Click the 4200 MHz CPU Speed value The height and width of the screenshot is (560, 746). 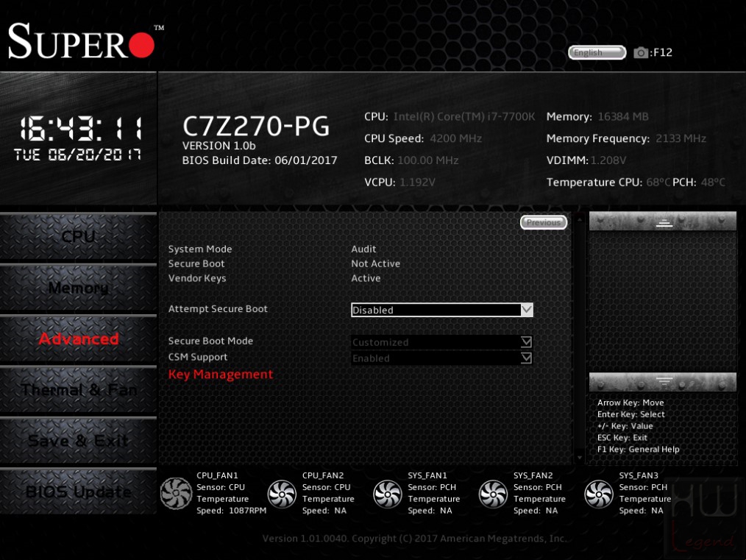click(x=456, y=138)
